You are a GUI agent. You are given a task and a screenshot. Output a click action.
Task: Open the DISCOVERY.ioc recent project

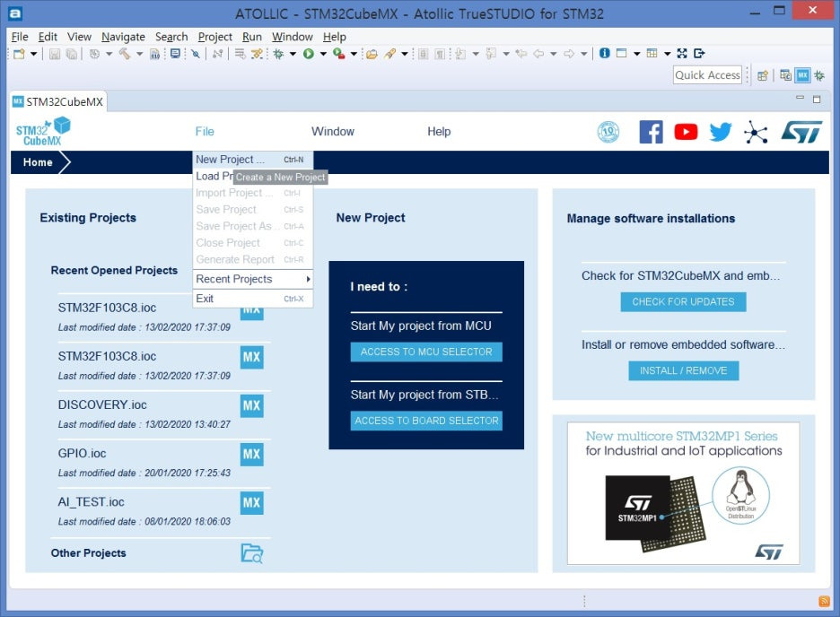pyautogui.click(x=102, y=405)
